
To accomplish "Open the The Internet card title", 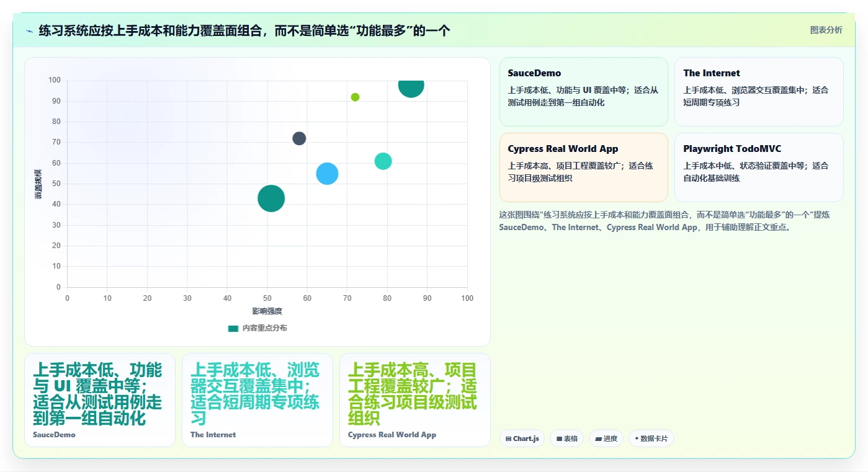I will (x=712, y=73).
